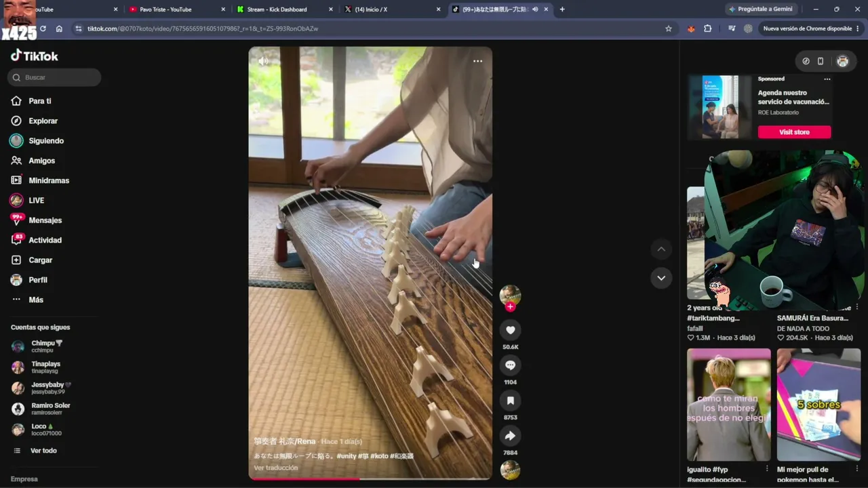
Task: Open the #unity hashtag
Action: click(x=346, y=456)
